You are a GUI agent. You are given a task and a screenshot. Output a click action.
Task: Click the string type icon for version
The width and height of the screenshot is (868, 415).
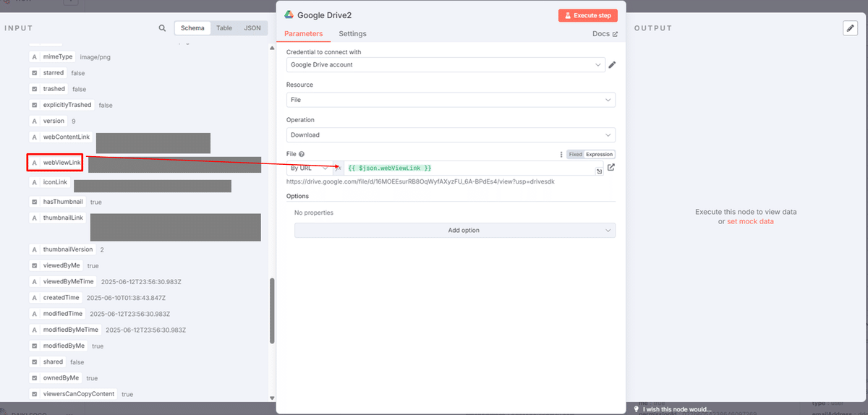point(34,121)
